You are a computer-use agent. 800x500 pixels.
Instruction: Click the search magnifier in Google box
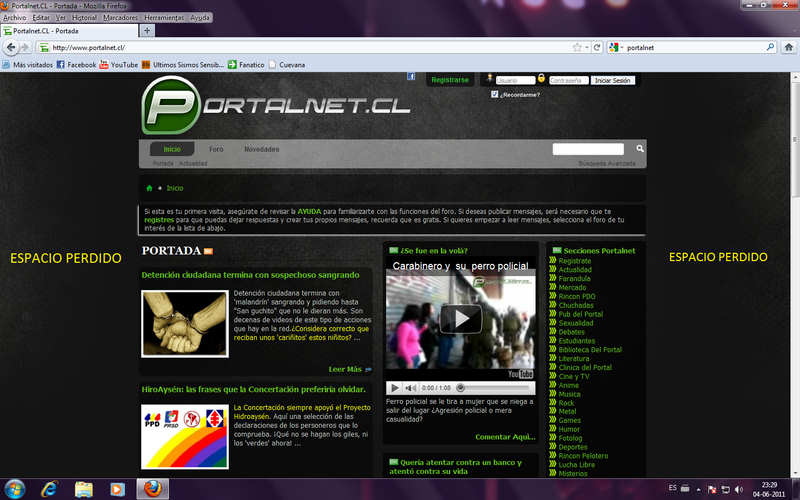[770, 47]
